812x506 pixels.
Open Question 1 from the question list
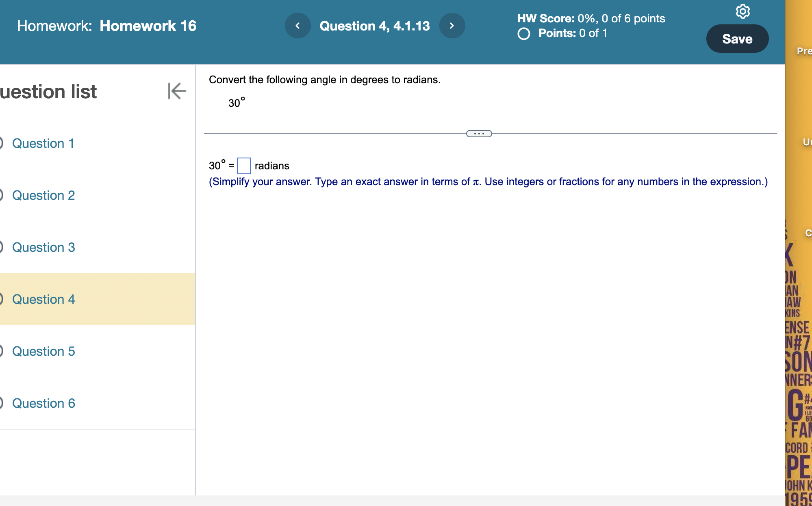[43, 143]
